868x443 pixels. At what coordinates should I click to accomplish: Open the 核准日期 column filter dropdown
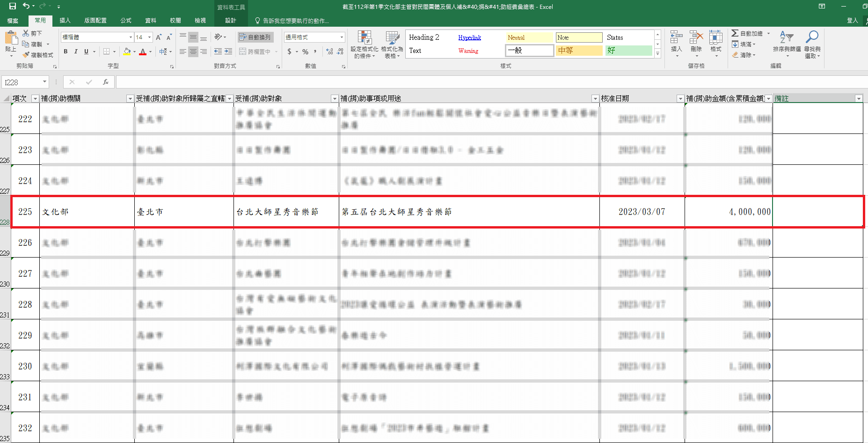coord(680,98)
